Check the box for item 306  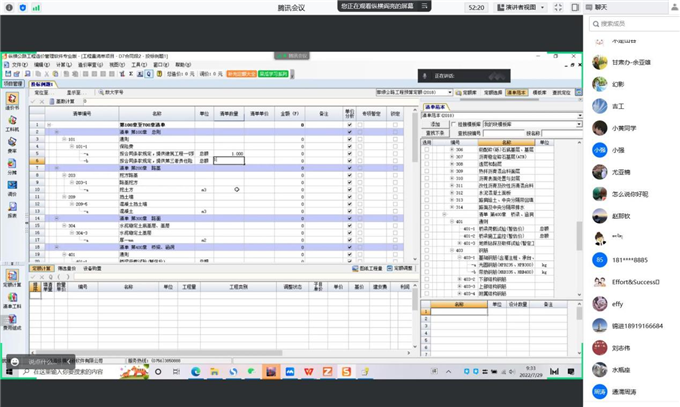point(428,150)
